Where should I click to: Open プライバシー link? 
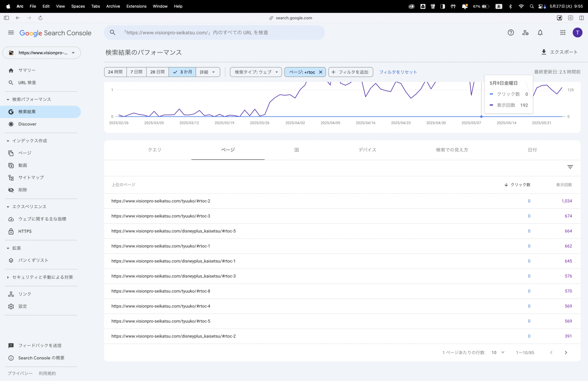(20, 373)
